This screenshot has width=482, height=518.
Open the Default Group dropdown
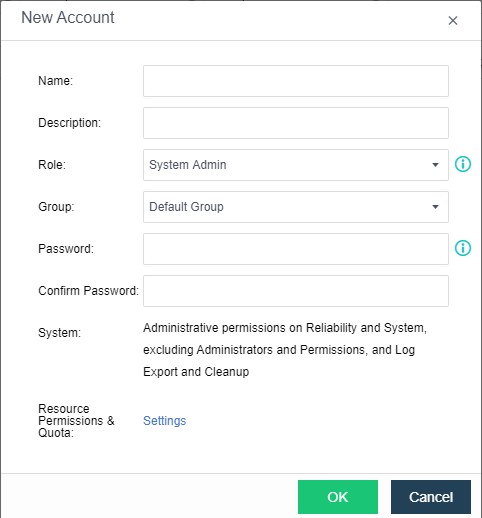click(x=296, y=207)
